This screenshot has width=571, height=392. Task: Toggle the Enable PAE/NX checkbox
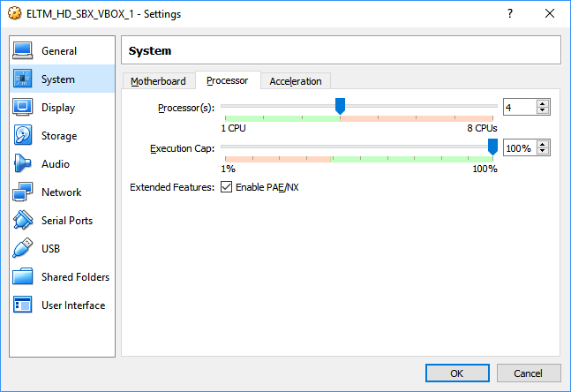(x=227, y=187)
